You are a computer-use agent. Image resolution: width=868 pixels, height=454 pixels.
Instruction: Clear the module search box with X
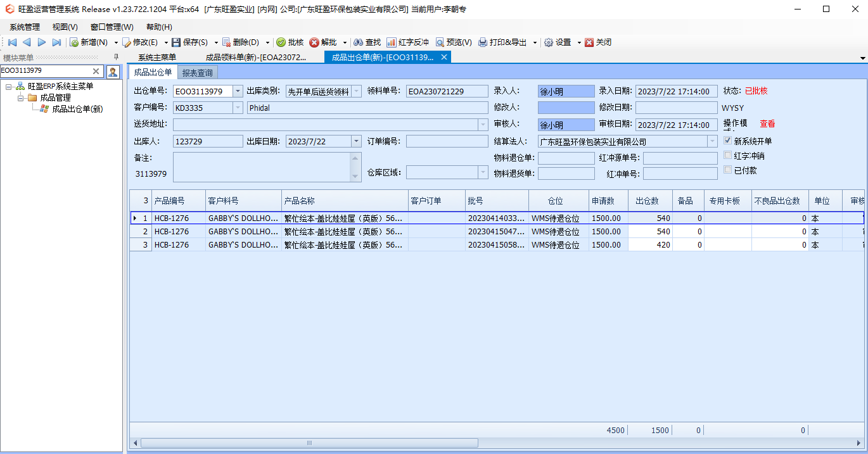(96, 72)
